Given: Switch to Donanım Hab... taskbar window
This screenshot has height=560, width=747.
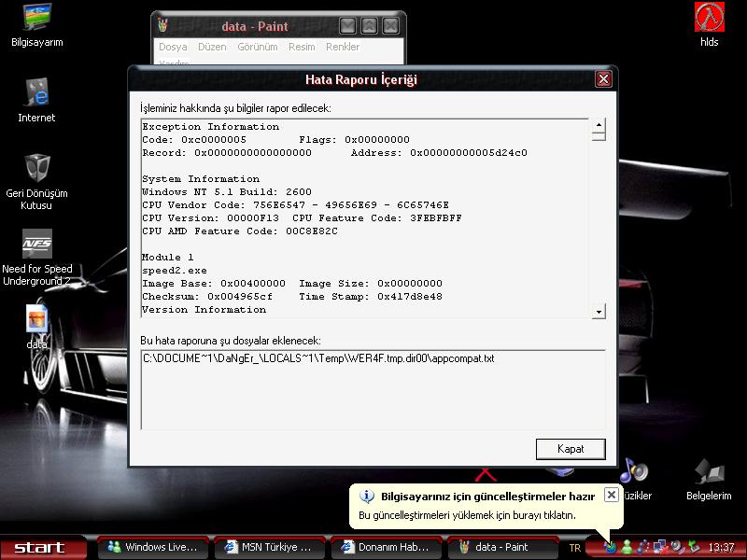Looking at the screenshot, I should (x=387, y=547).
